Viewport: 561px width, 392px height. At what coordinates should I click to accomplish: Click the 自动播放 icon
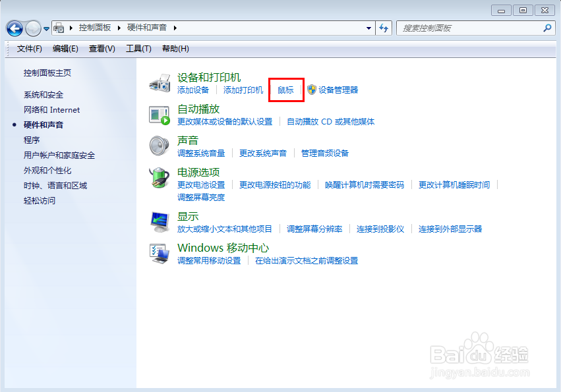tap(160, 115)
